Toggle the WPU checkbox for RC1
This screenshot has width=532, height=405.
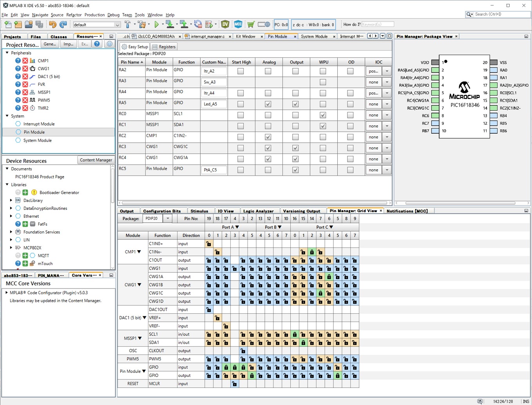(x=323, y=126)
